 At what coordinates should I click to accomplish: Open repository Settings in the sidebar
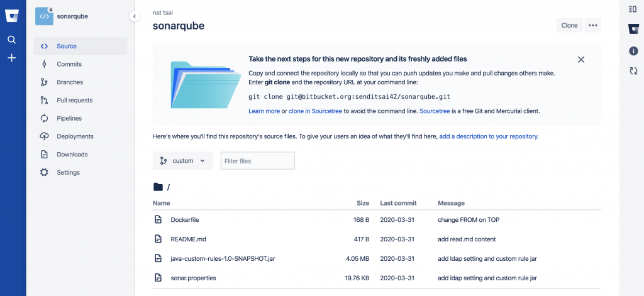click(x=68, y=172)
